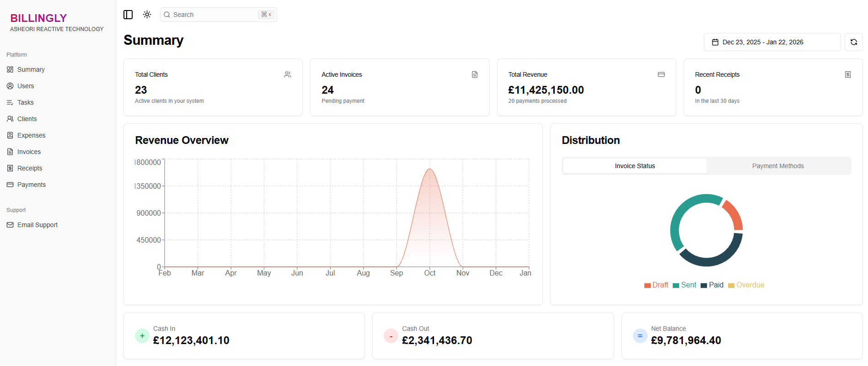868x366 pixels.
Task: Toggle the Draft legend swatch
Action: tap(647, 286)
